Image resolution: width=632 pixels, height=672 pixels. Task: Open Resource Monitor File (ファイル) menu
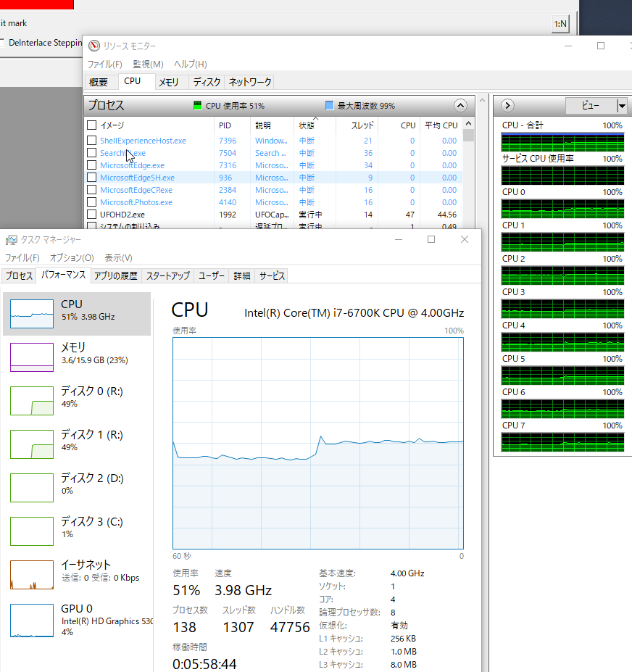[105, 65]
